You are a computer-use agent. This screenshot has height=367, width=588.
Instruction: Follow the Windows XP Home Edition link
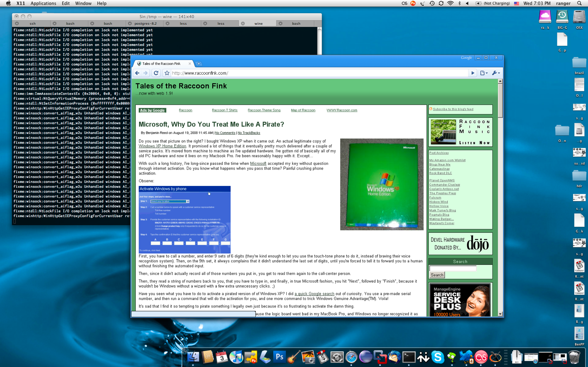pyautogui.click(x=162, y=146)
